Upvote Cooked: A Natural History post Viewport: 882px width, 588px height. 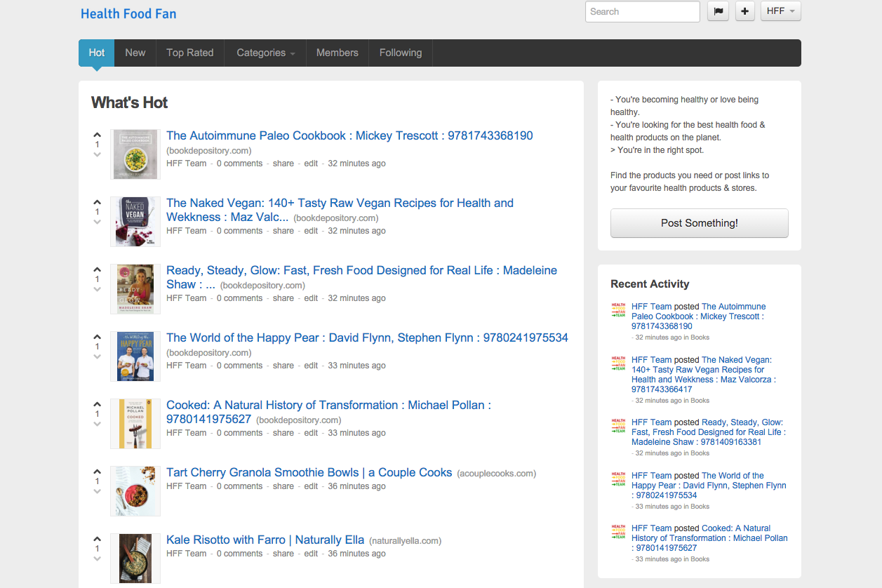[98, 404]
